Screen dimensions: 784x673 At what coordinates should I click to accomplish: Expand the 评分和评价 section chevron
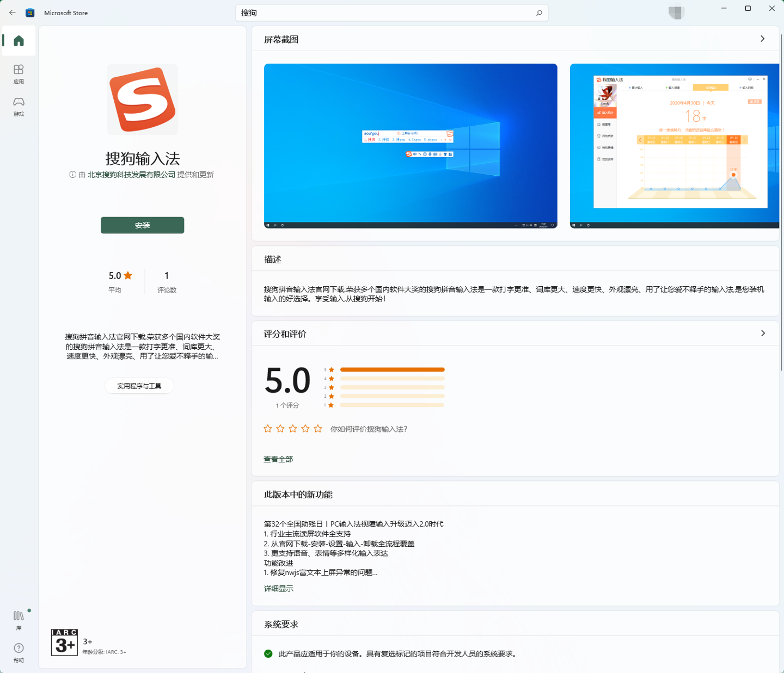[x=763, y=334]
